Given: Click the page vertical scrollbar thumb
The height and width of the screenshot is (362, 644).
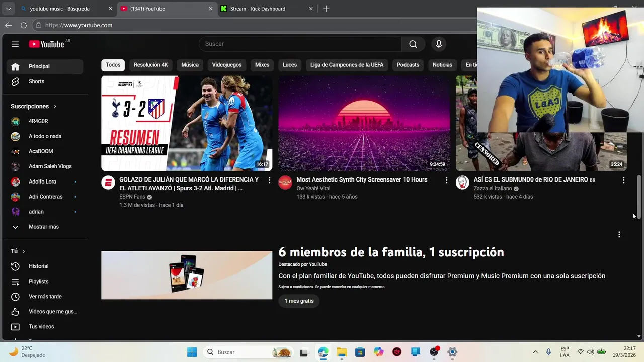Looking at the screenshot, I should [639, 196].
